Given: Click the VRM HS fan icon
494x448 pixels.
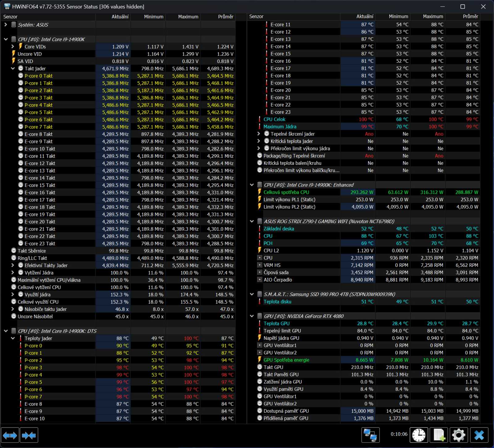Looking at the screenshot, I should [x=260, y=265].
